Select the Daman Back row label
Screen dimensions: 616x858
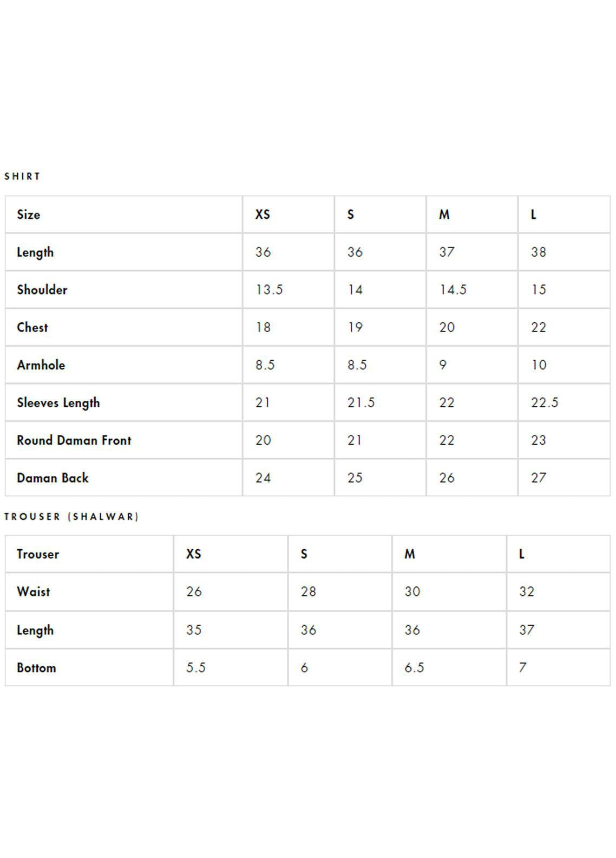tap(53, 478)
